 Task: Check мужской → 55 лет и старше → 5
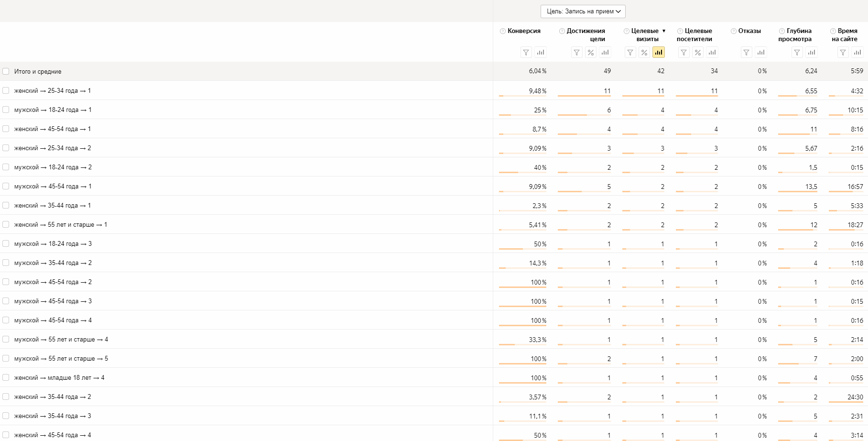coord(6,358)
